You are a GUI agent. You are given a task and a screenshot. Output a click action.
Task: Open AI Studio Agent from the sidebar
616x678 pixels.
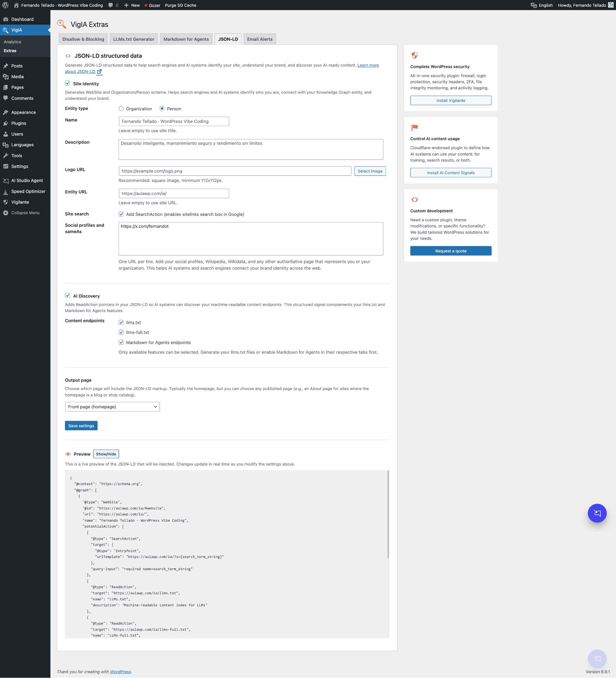6,181
